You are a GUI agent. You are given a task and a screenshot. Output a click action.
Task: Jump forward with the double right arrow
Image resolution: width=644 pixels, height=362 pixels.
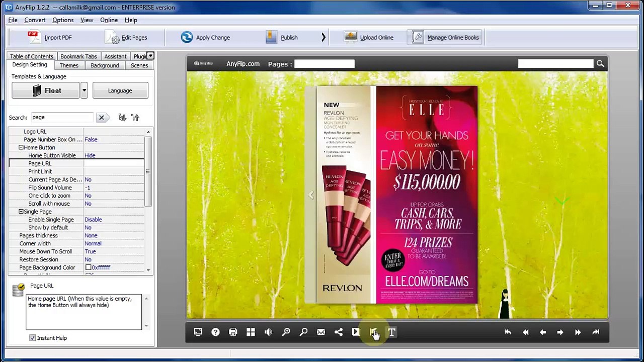(578, 332)
